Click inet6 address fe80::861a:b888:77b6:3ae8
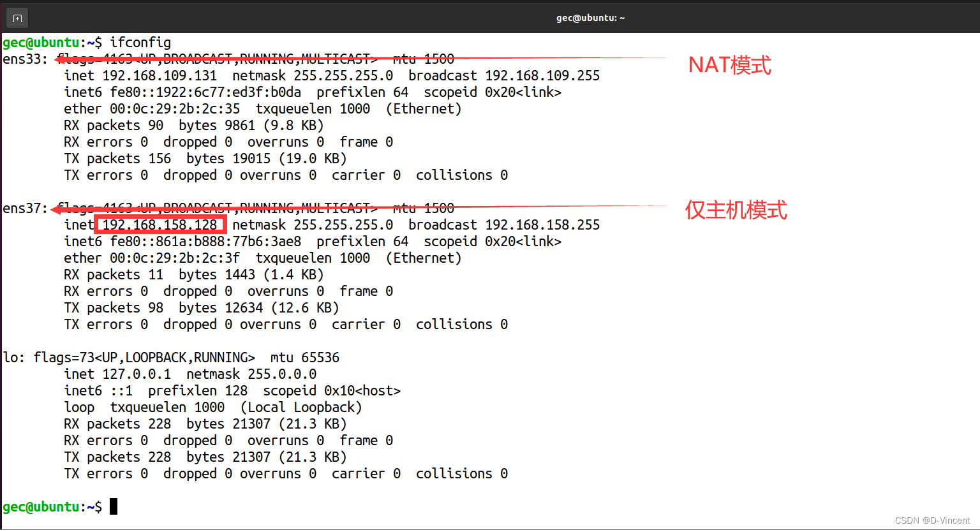The width and height of the screenshot is (980, 530). click(205, 241)
